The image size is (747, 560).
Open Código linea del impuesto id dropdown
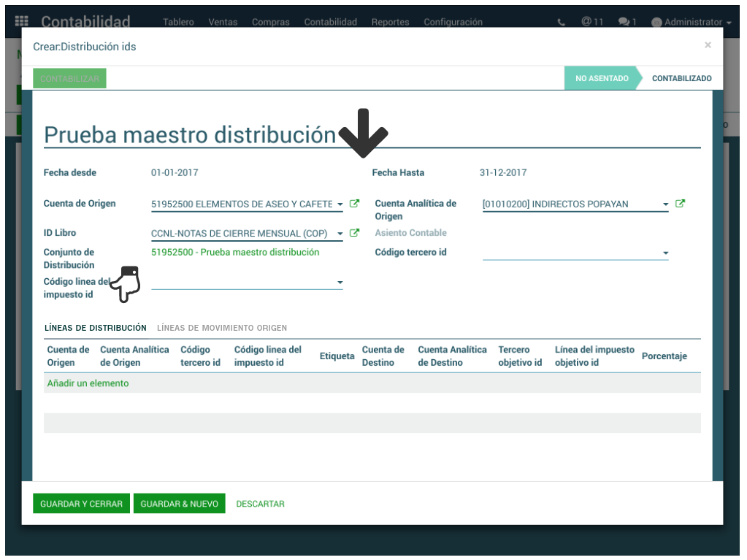coord(340,283)
